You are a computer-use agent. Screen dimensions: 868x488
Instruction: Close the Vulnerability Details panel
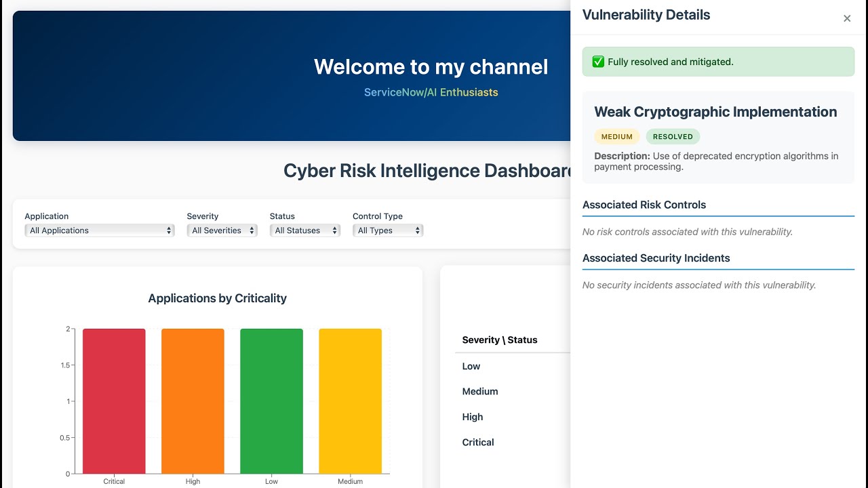[847, 18]
